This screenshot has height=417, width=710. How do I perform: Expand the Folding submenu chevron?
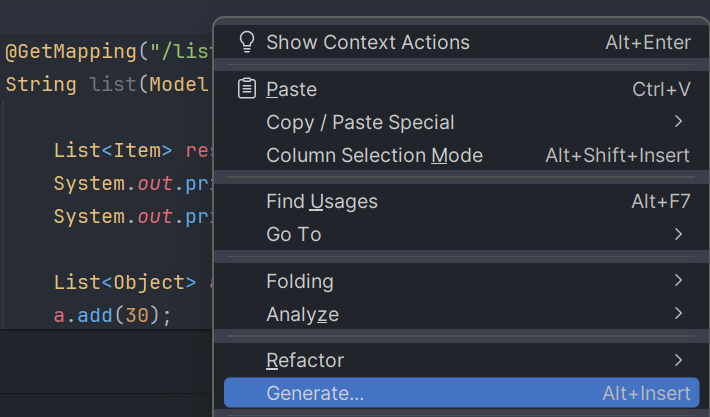click(679, 281)
